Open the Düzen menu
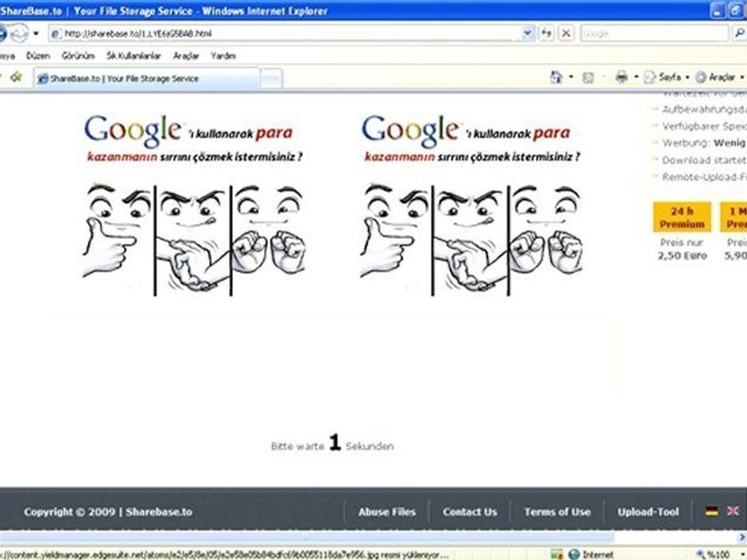Viewport: 747px width, 560px height. tap(38, 56)
